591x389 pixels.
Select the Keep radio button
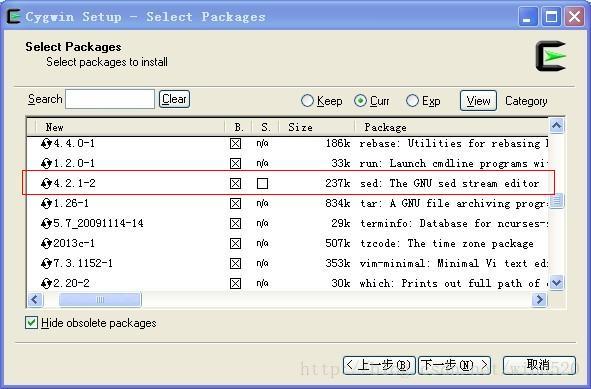[307, 101]
